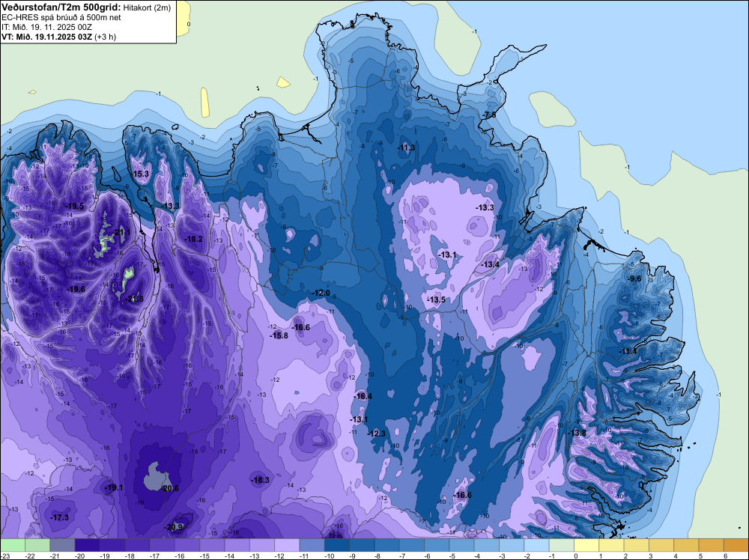The width and height of the screenshot is (749, 560).
Task: Click the -13.5 temperature label
Action: [x=436, y=299]
